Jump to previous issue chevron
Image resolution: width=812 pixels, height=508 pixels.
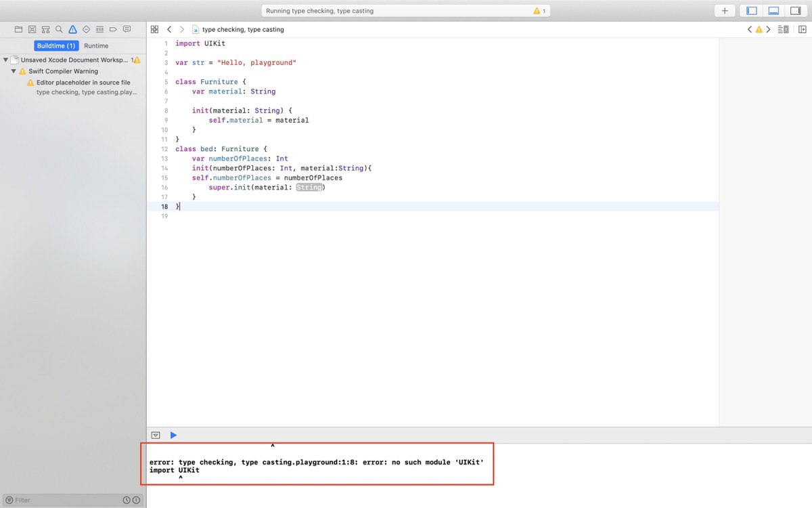pos(749,29)
